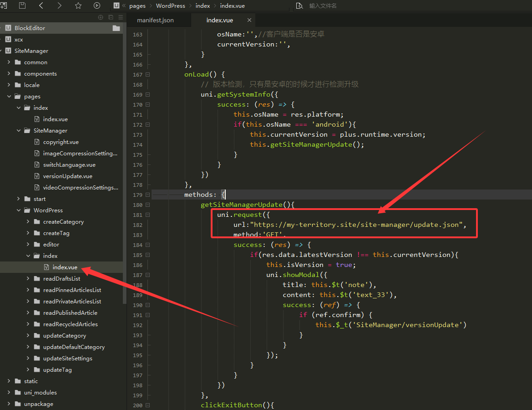Image resolution: width=532 pixels, height=410 pixels.
Task: Switch to the manifest.json tab
Action: point(155,20)
